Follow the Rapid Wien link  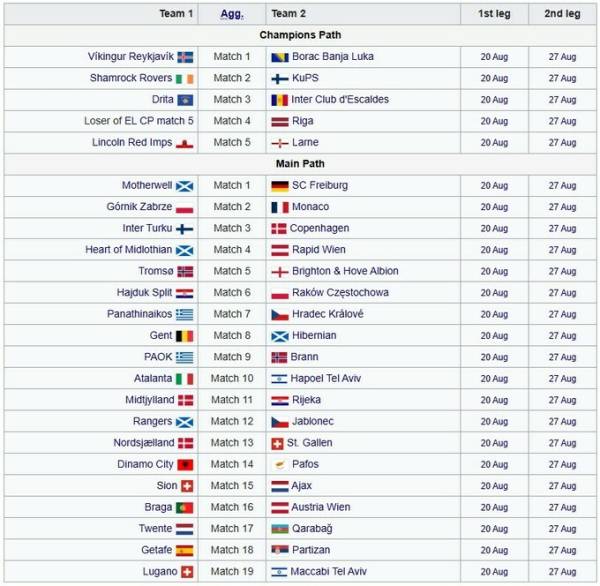pyautogui.click(x=319, y=250)
